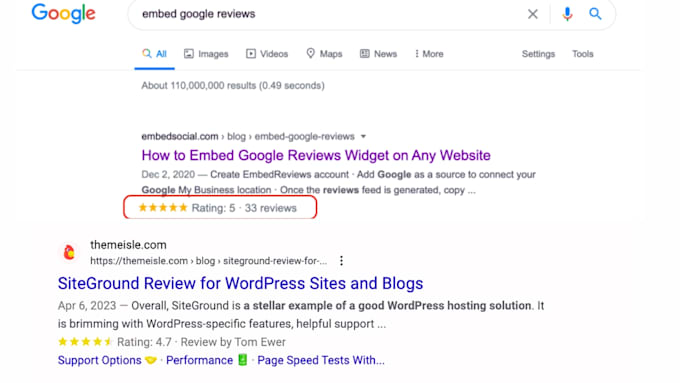Click the News tab newspaper icon
The image size is (680, 383).
pyautogui.click(x=364, y=54)
